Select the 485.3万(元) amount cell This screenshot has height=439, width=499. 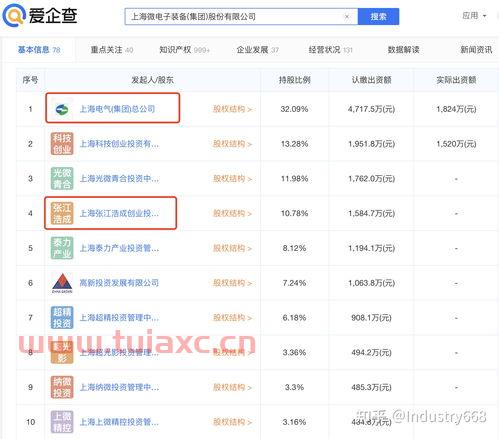click(x=371, y=387)
